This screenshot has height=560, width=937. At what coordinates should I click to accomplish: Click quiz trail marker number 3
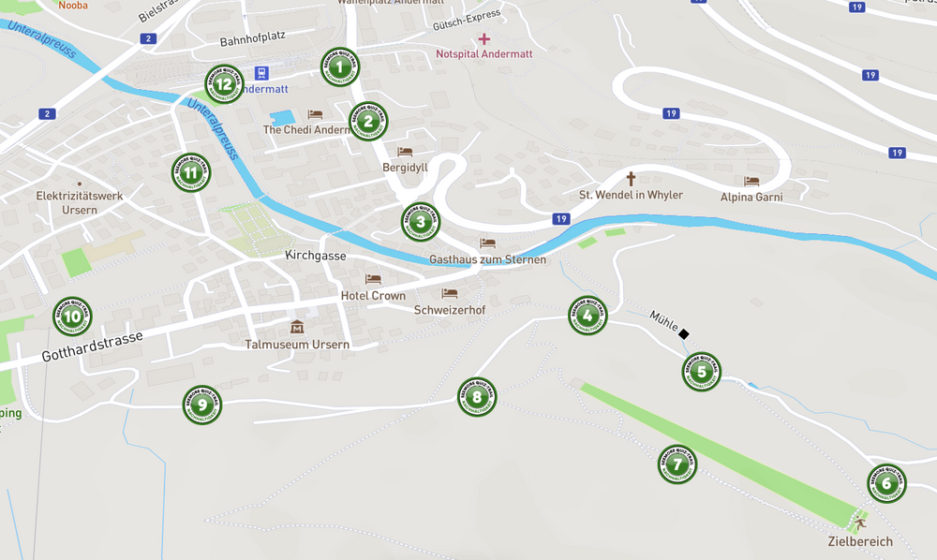point(421,222)
